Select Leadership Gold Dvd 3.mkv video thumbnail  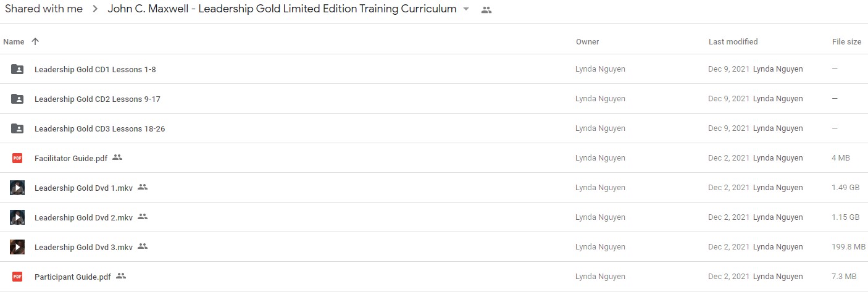(17, 247)
